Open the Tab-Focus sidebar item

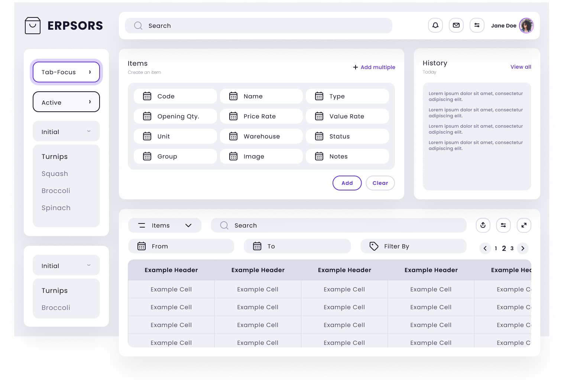click(66, 72)
